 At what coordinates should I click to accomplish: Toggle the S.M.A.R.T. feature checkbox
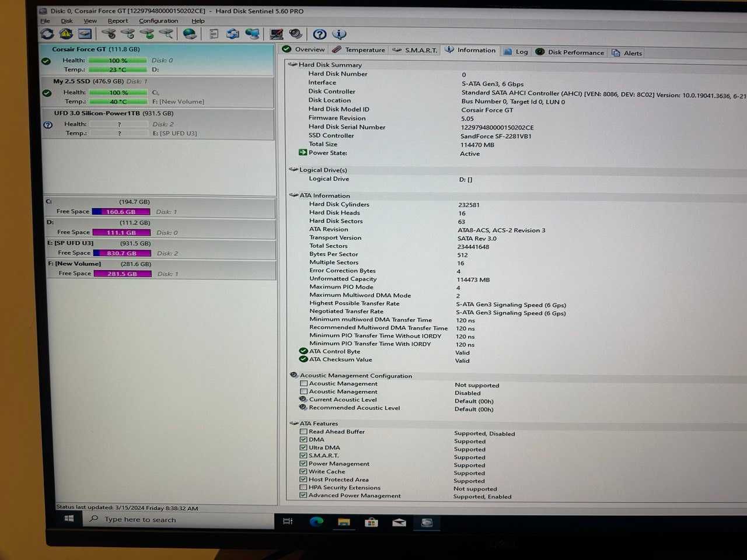point(303,456)
